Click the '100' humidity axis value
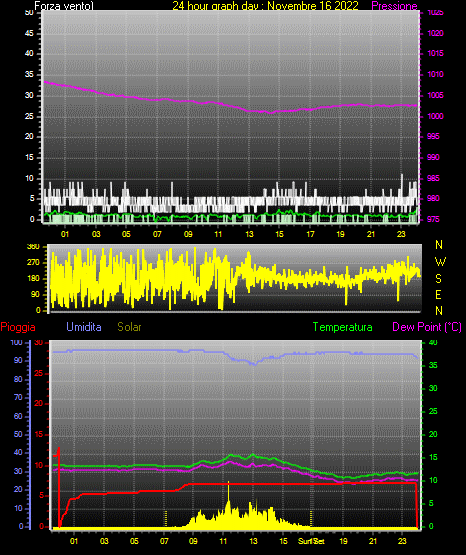The image size is (466, 555). (17, 342)
